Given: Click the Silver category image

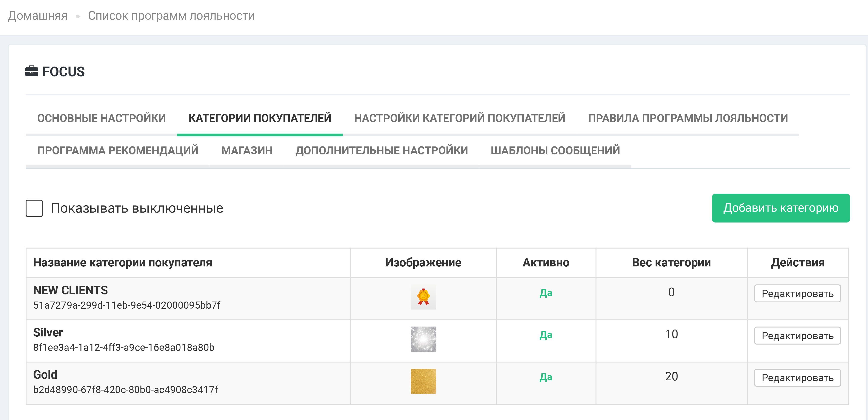Looking at the screenshot, I should [x=423, y=339].
